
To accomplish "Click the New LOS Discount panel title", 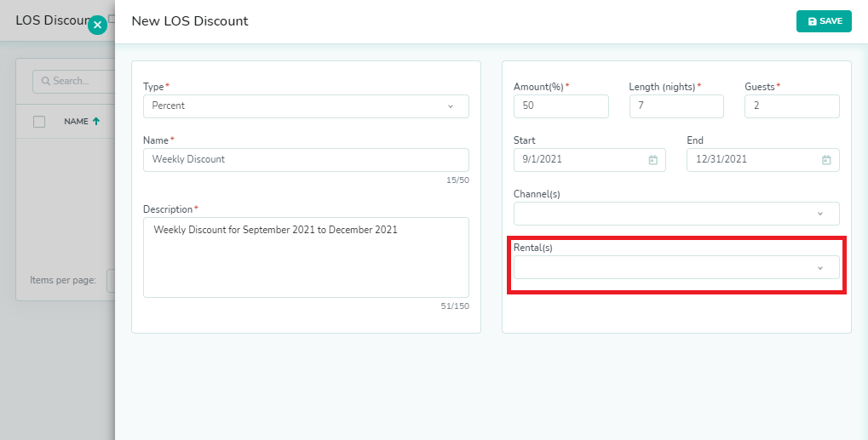I will 190,21.
